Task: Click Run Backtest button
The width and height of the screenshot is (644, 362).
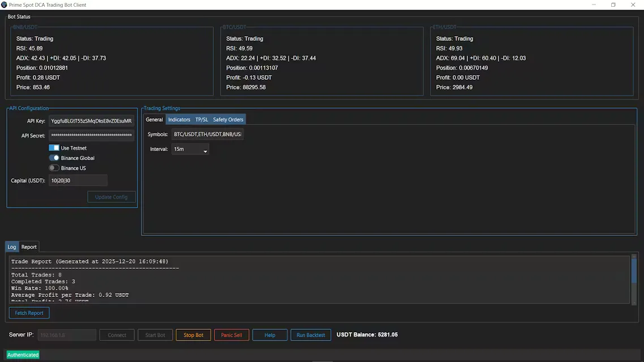Action: click(x=311, y=335)
